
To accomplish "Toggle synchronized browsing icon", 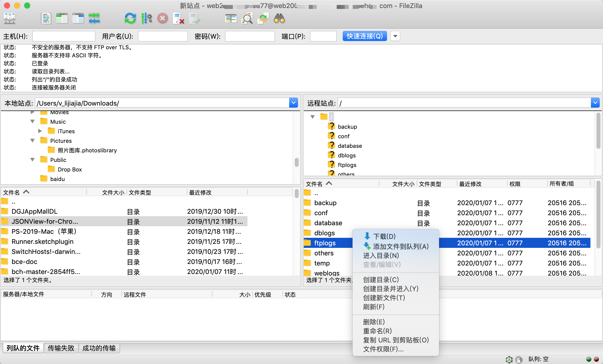I will (263, 18).
